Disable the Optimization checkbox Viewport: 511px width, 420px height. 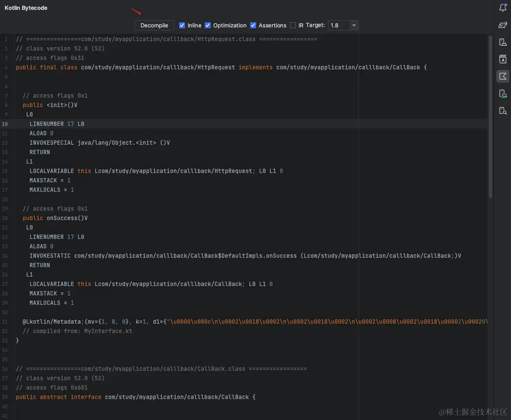(208, 25)
